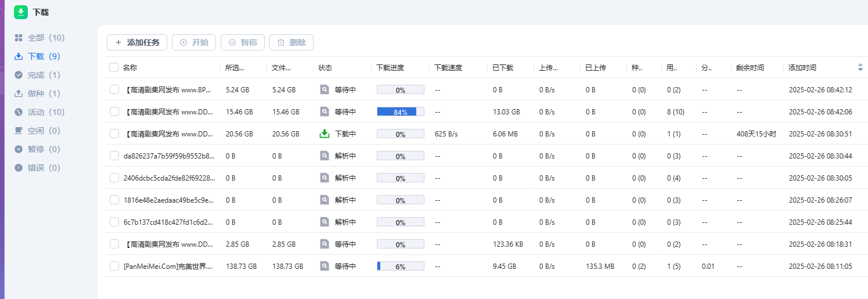Click the task name 2406dcbc5cda2fde82f69228

point(169,178)
